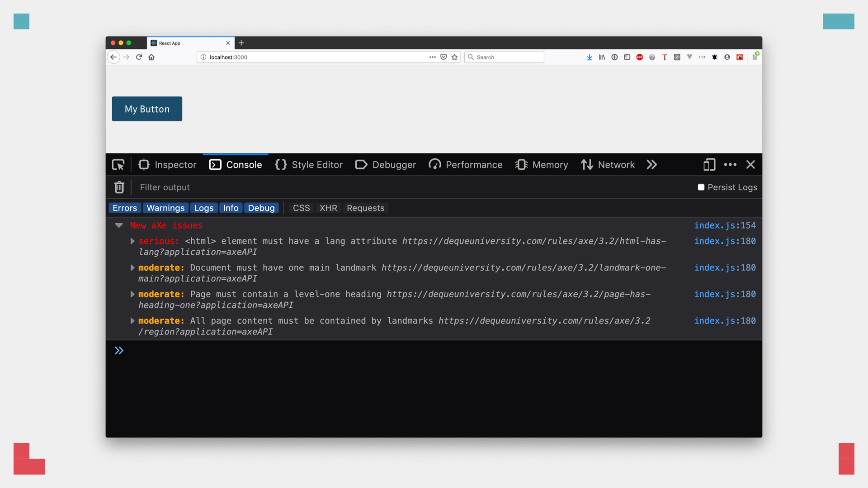
Task: Click the red T extension icon
Action: [665, 57]
